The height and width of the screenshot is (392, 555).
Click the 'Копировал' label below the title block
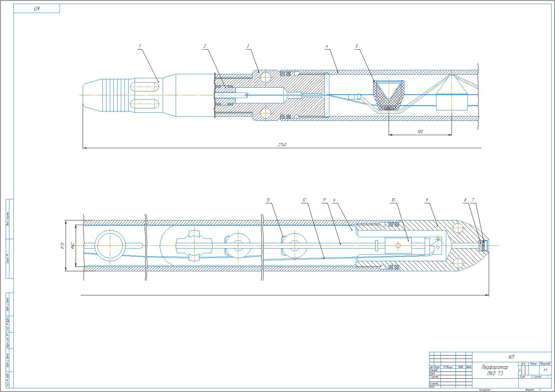click(x=484, y=390)
